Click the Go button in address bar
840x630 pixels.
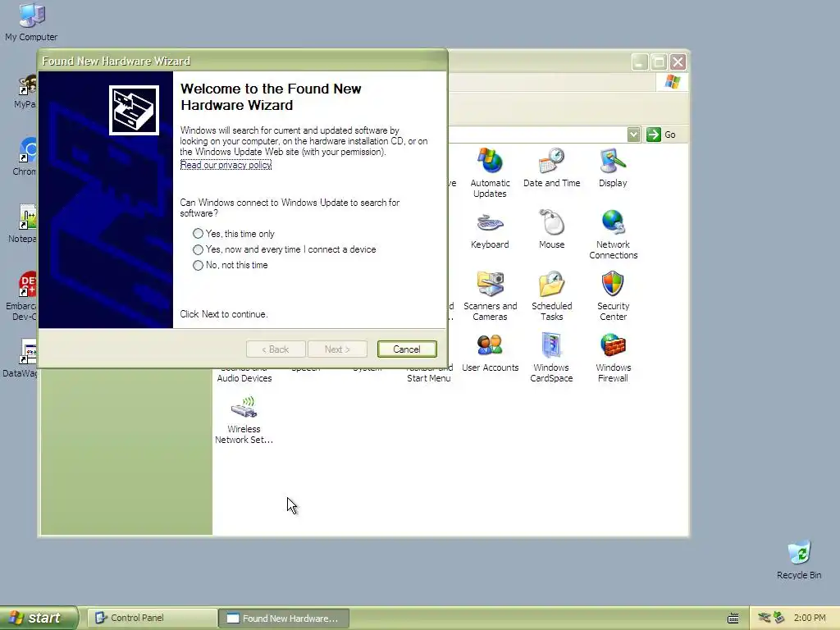click(661, 135)
